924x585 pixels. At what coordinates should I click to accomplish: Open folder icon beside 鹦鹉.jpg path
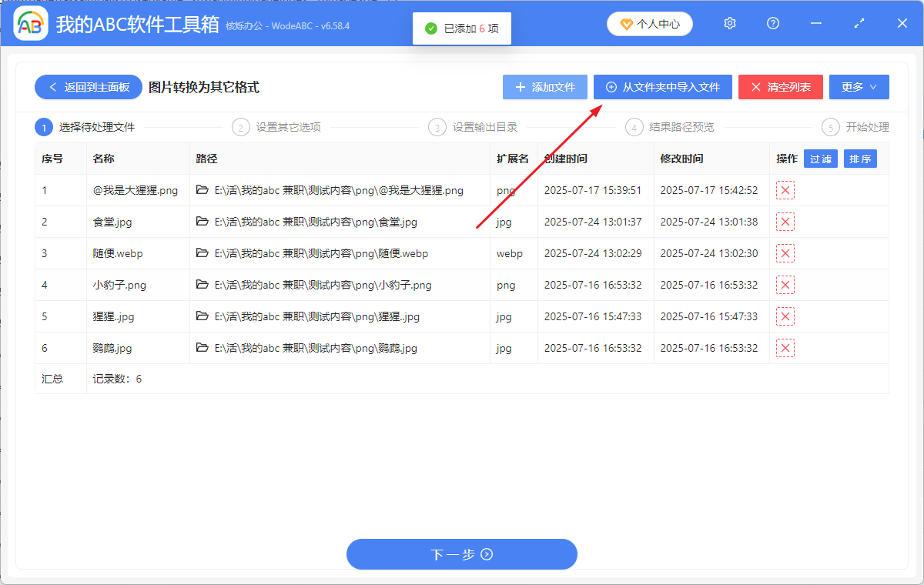click(203, 348)
